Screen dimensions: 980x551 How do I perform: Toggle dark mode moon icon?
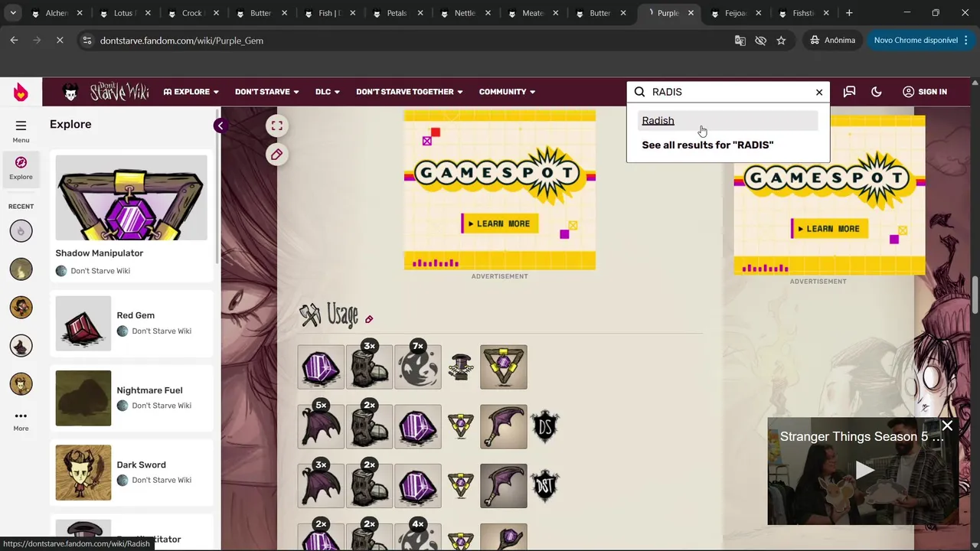point(877,92)
